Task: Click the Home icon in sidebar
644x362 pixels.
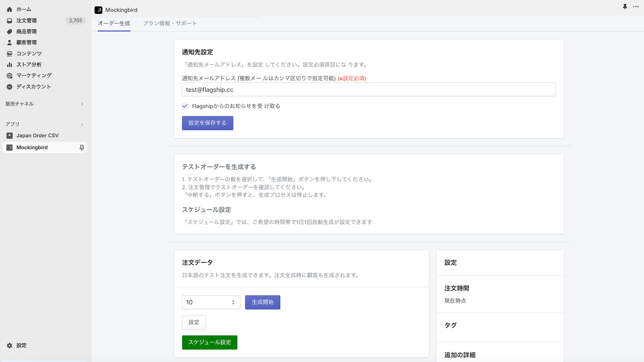Action: (x=10, y=9)
